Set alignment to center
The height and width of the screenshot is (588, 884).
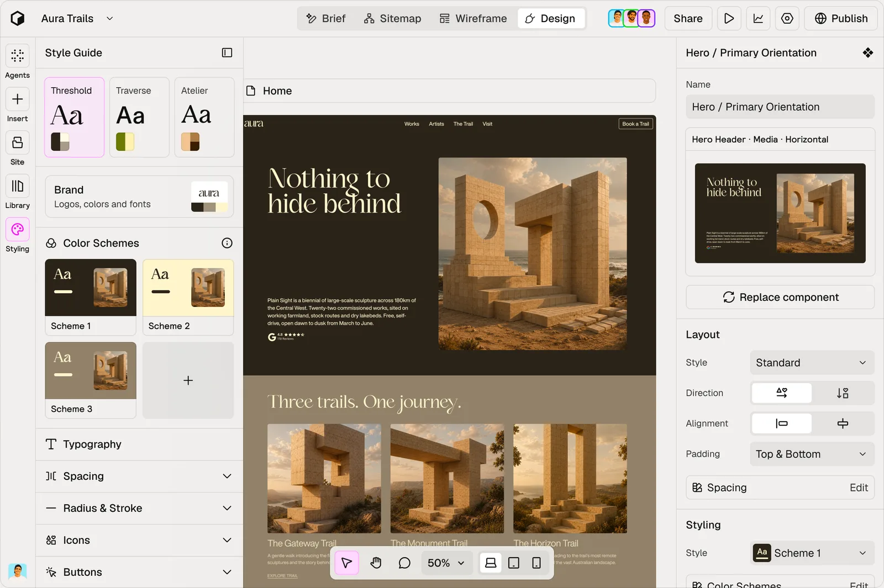click(843, 423)
